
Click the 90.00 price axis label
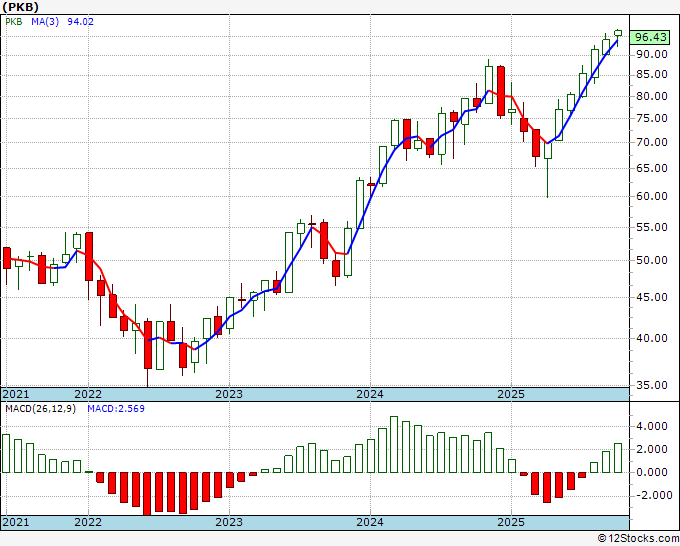pyautogui.click(x=652, y=54)
